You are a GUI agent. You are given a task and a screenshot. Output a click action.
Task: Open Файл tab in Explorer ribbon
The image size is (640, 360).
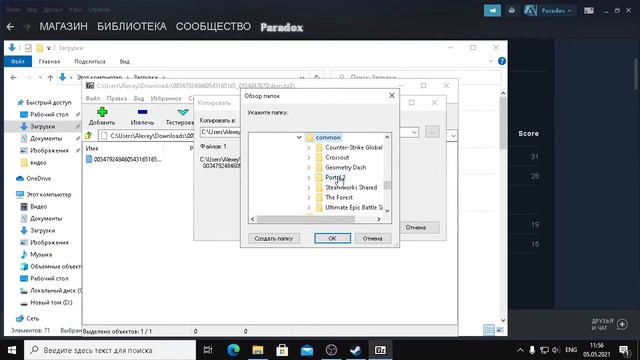tap(18, 62)
